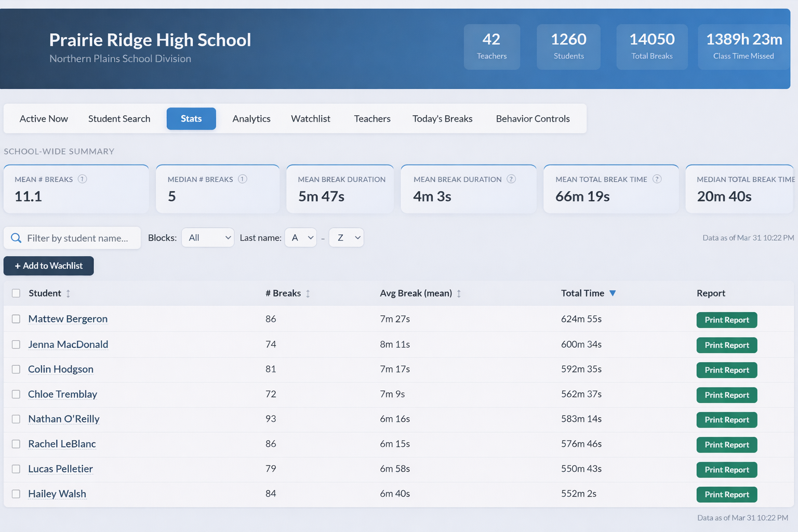Open Jenna MacDonald's student profile link

tap(68, 344)
